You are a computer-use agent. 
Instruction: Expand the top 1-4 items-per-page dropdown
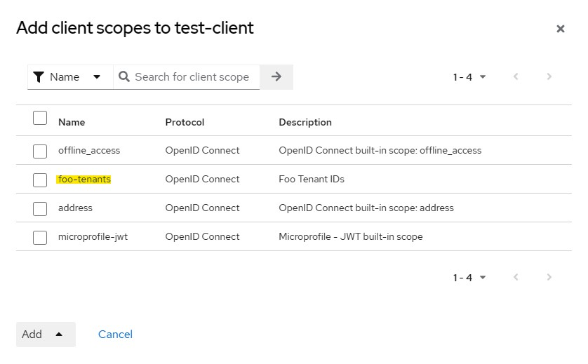[469, 76]
